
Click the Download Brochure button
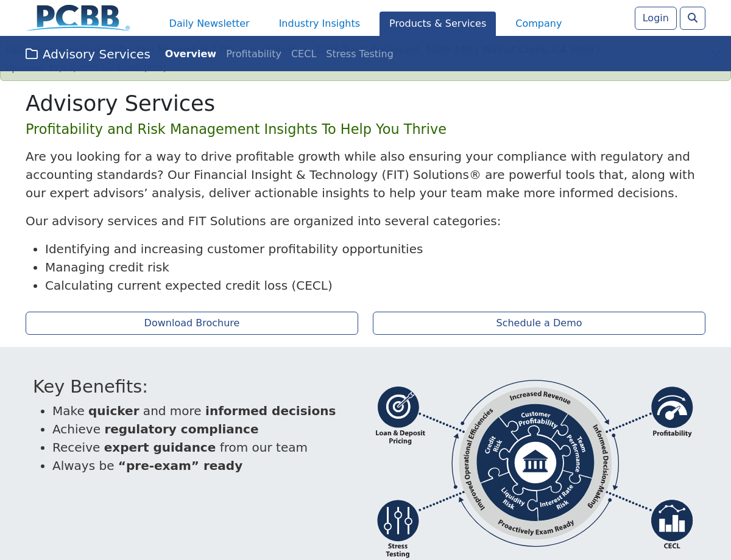click(x=192, y=323)
